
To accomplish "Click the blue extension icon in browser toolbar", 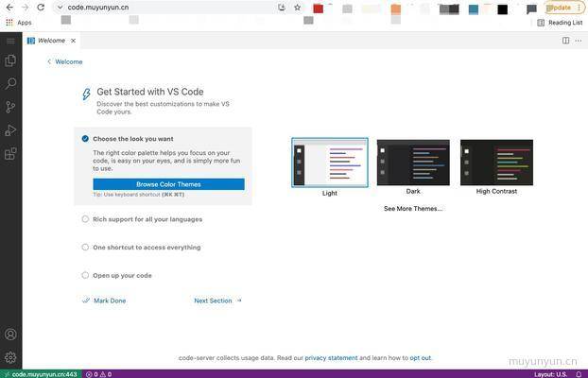I will (x=474, y=9).
